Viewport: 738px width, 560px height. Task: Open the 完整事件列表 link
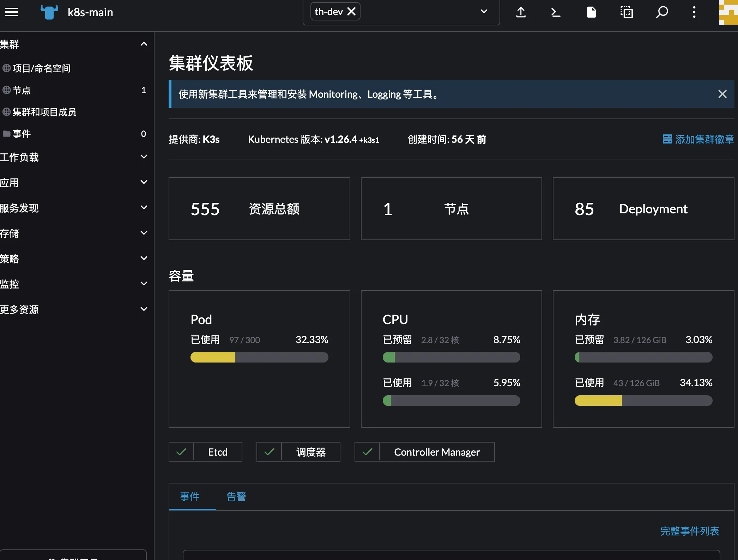(690, 531)
